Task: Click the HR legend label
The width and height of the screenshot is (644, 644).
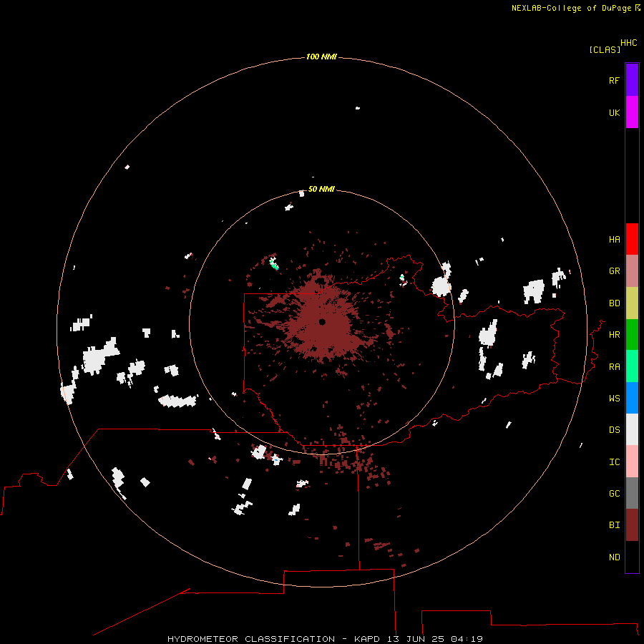Action: 615,335
